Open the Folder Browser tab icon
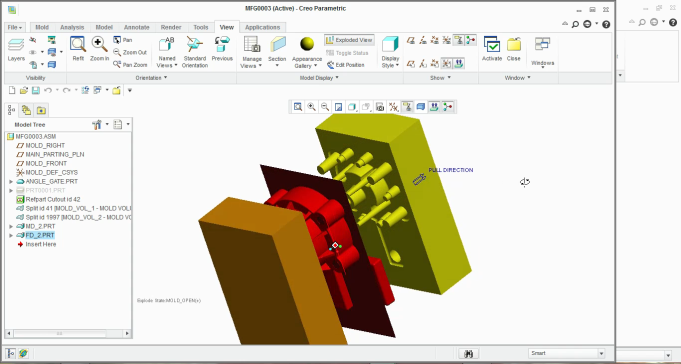Screen dimensions: 681x364 pos(26,110)
